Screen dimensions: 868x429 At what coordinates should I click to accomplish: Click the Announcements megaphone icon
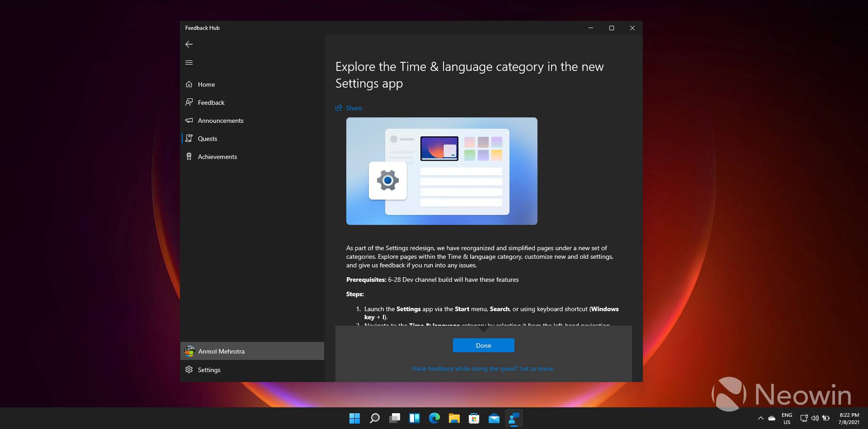tap(189, 121)
